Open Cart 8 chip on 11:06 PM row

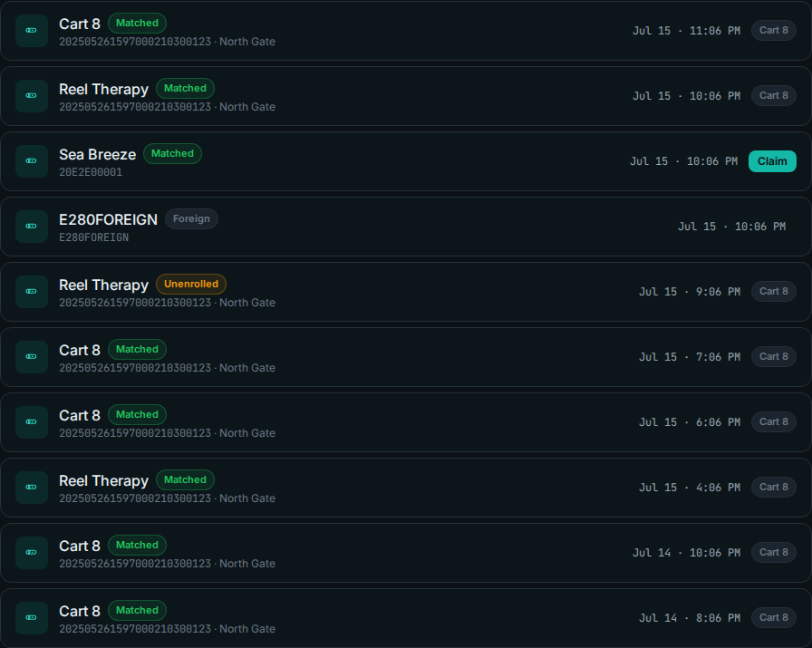pos(774,31)
